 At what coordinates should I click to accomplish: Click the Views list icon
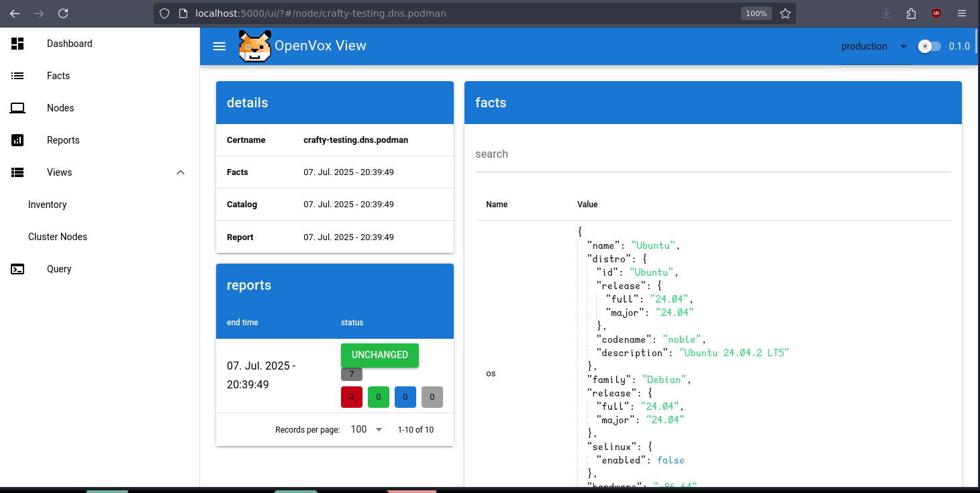[x=17, y=172]
